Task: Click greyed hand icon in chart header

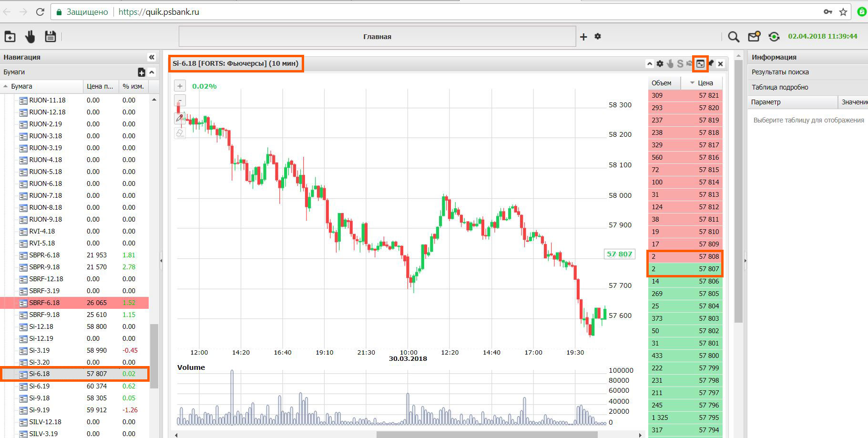Action: click(670, 64)
